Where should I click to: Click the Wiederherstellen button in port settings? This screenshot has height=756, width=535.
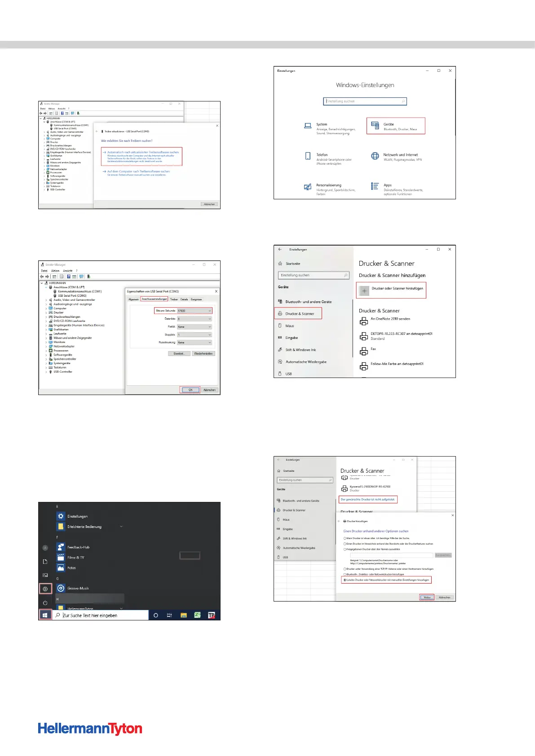click(x=203, y=353)
